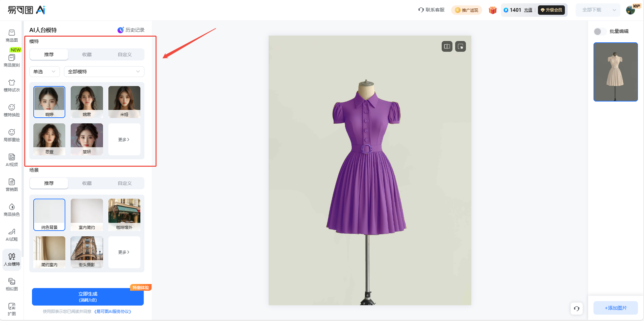Open the 商品复刻 sidebar tool
This screenshot has width=644, height=321.
pyautogui.click(x=12, y=61)
